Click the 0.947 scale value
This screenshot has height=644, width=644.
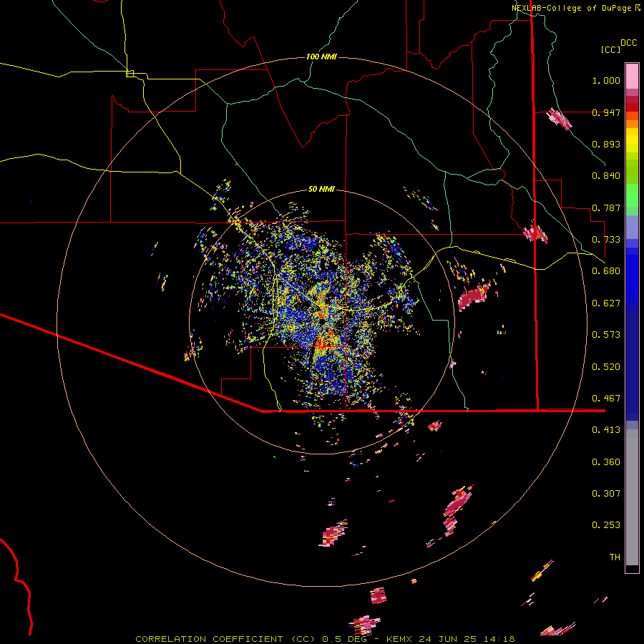pos(606,112)
